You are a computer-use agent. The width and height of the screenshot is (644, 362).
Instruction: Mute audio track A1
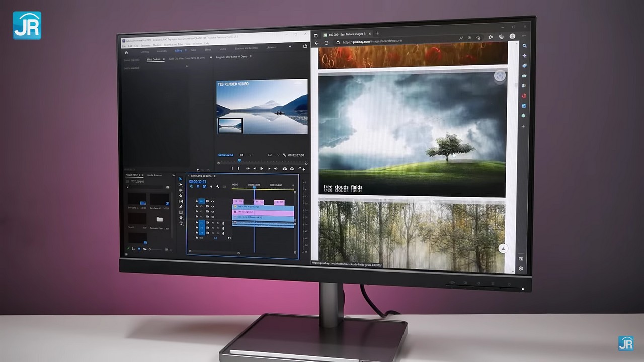pos(212,223)
